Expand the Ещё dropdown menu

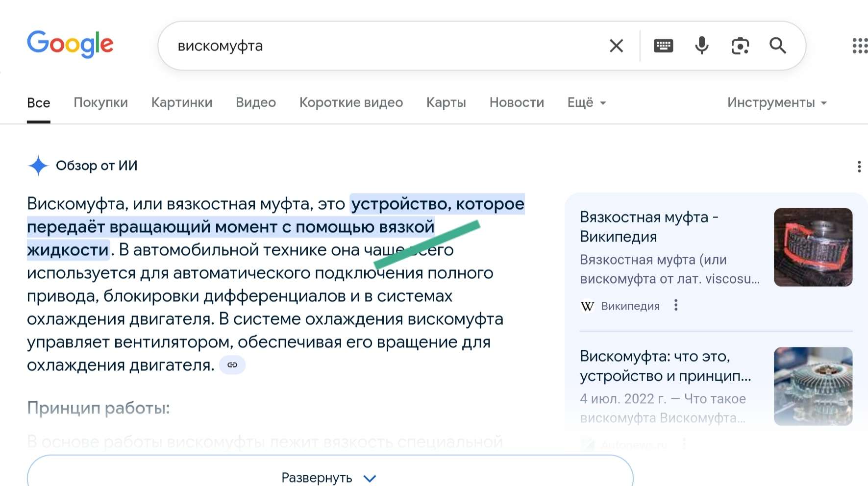587,103
